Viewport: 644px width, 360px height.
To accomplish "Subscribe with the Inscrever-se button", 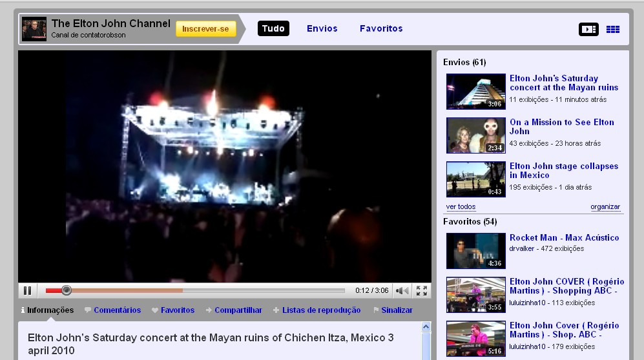I will coord(206,28).
